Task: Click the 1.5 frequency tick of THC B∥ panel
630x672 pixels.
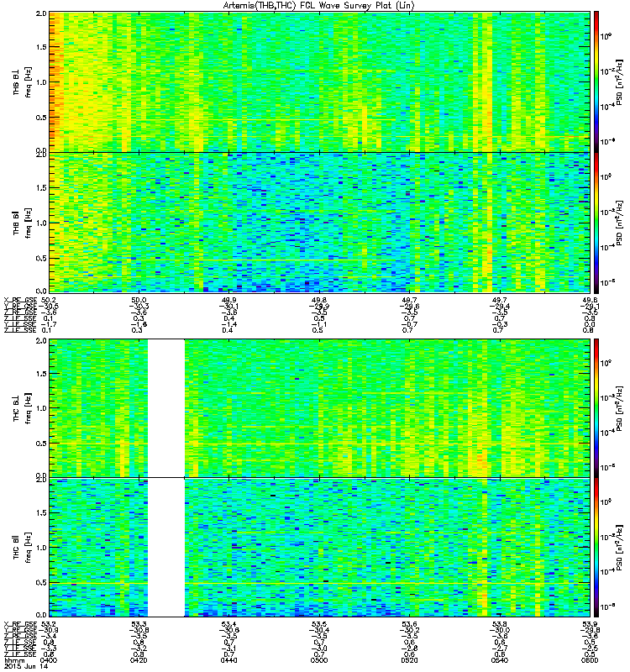Action: 41,512
